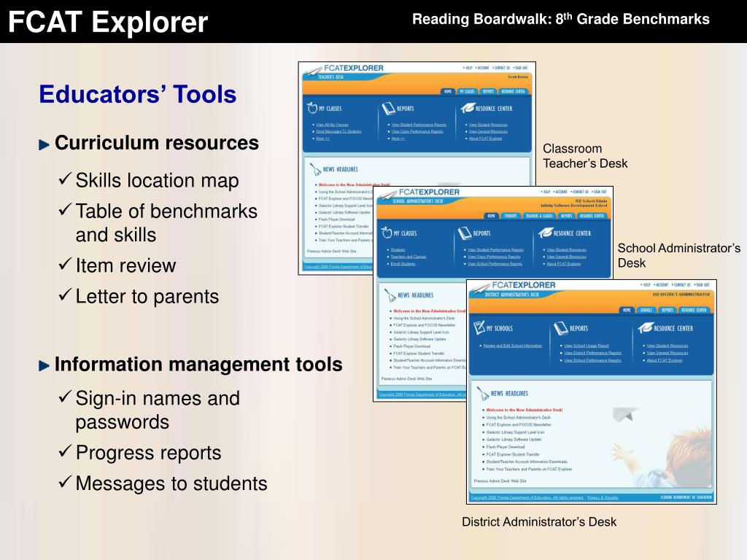Click Sign Out on Teacher's Desk header
This screenshot has width=747, height=560.
[521, 68]
